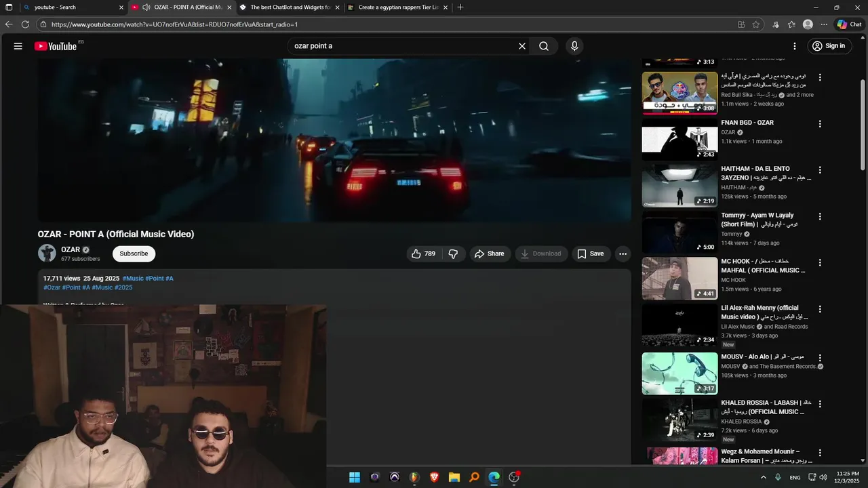Open FNAN BGD - OZAR thumbnail
This screenshot has width=868, height=488.
point(679,139)
